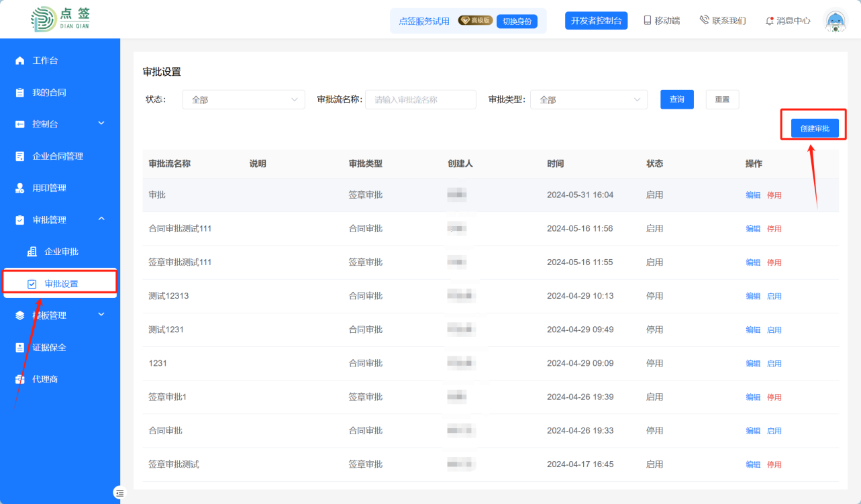The width and height of the screenshot is (861, 504).
Task: Click the 审批设置 checkbox icon
Action: [x=32, y=284]
